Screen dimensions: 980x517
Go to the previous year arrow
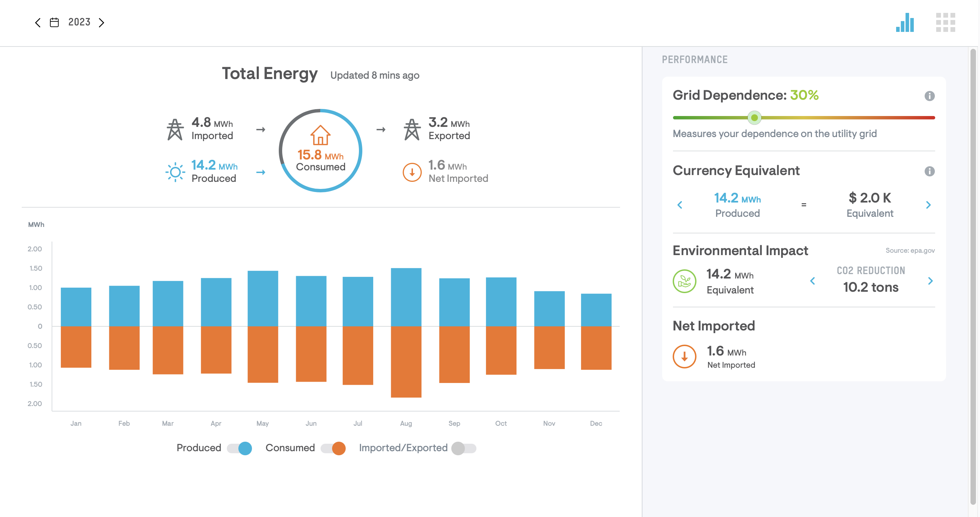[38, 22]
